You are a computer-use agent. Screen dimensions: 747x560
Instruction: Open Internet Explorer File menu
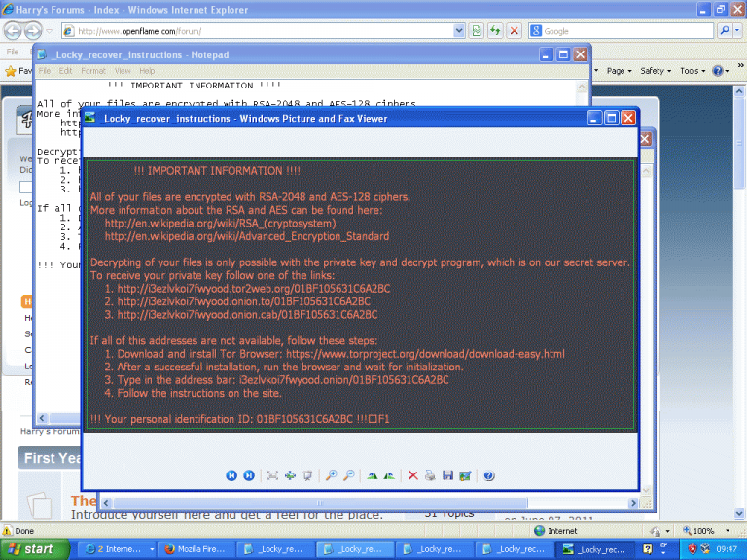[x=13, y=52]
